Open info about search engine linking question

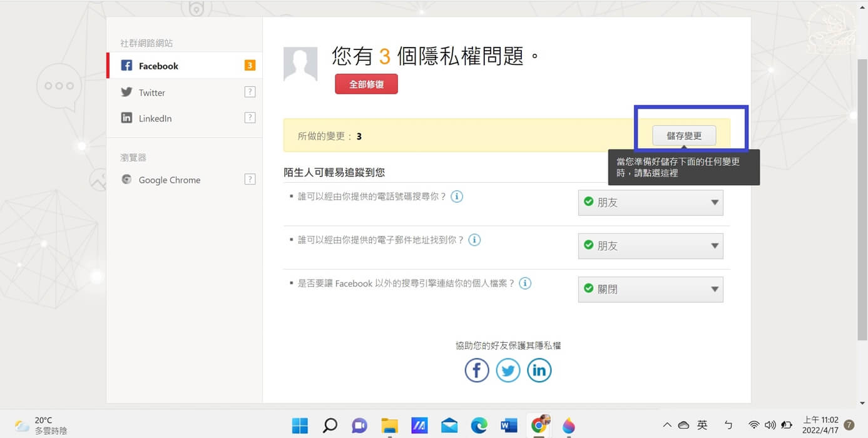pos(525,283)
